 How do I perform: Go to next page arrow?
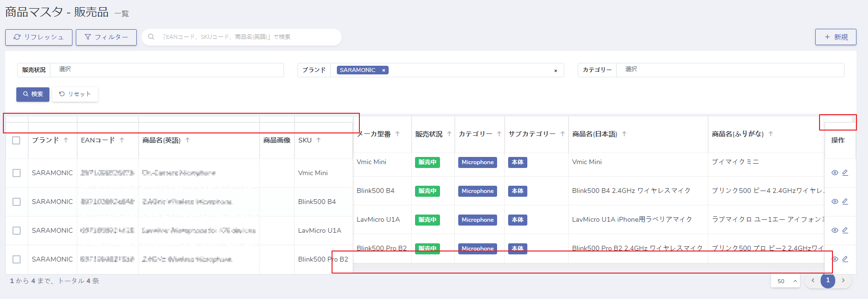click(843, 280)
